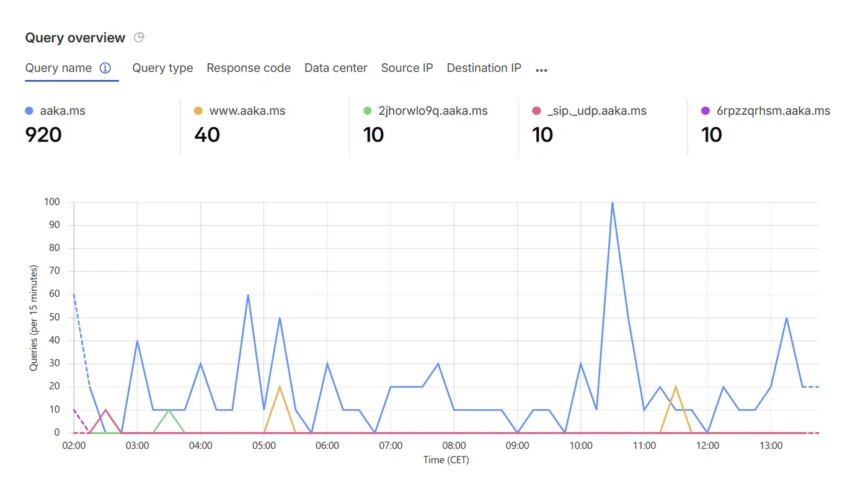Select the Destination IP tab
868x478 pixels.
tap(484, 68)
